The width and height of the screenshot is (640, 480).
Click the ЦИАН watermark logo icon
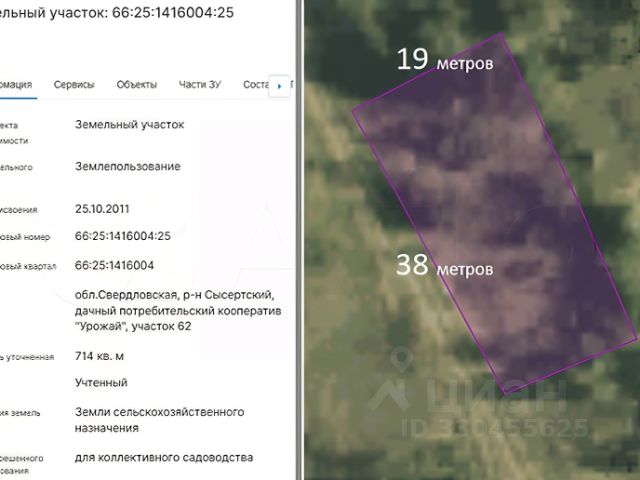(388, 395)
